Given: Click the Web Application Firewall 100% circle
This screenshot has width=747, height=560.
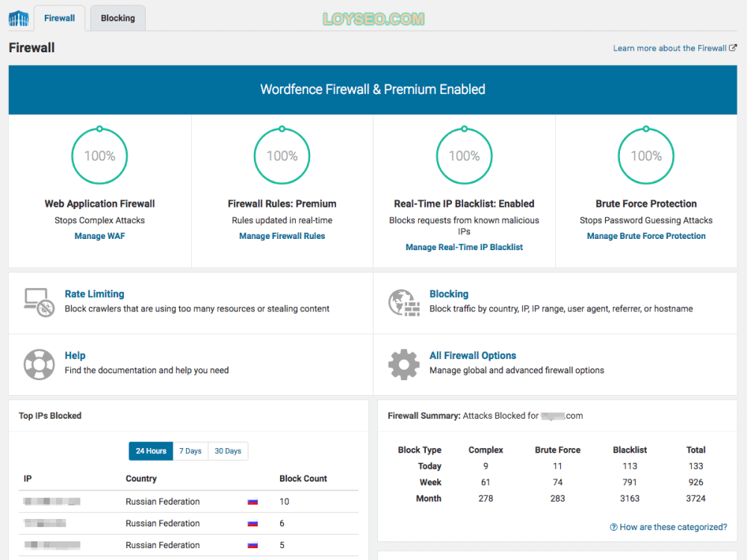Looking at the screenshot, I should click(99, 156).
